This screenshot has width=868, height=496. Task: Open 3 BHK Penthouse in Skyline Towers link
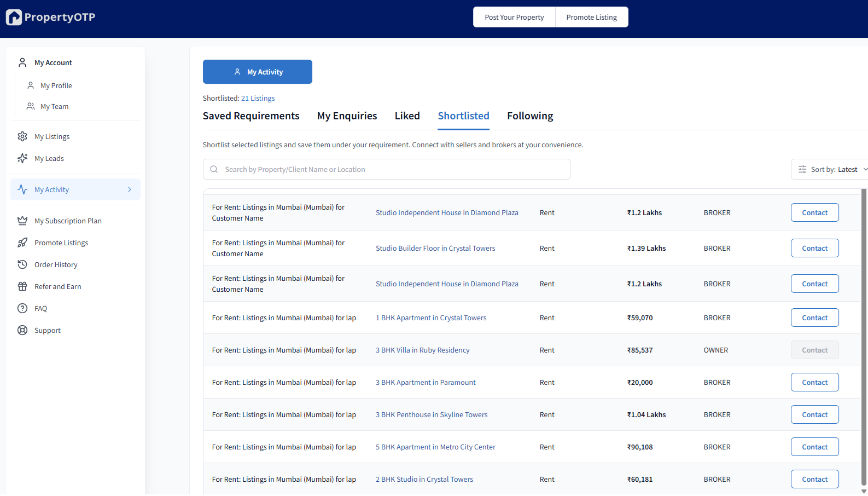[x=432, y=414]
